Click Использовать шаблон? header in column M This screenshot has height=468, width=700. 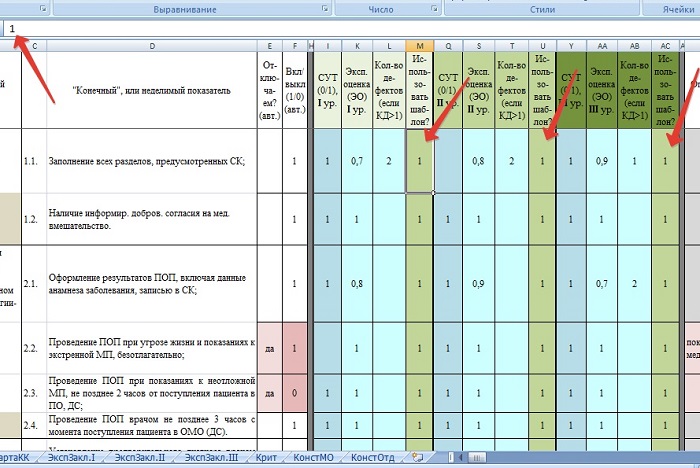419,91
